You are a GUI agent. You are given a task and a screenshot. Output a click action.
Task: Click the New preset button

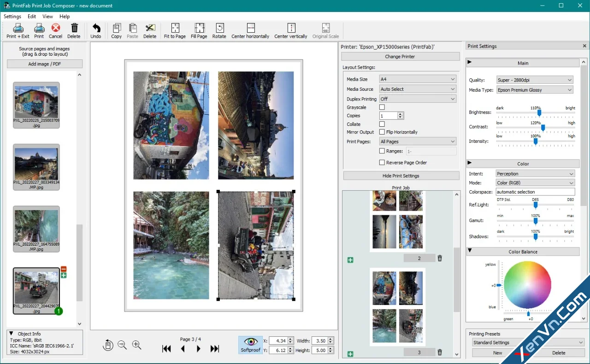coord(498,353)
